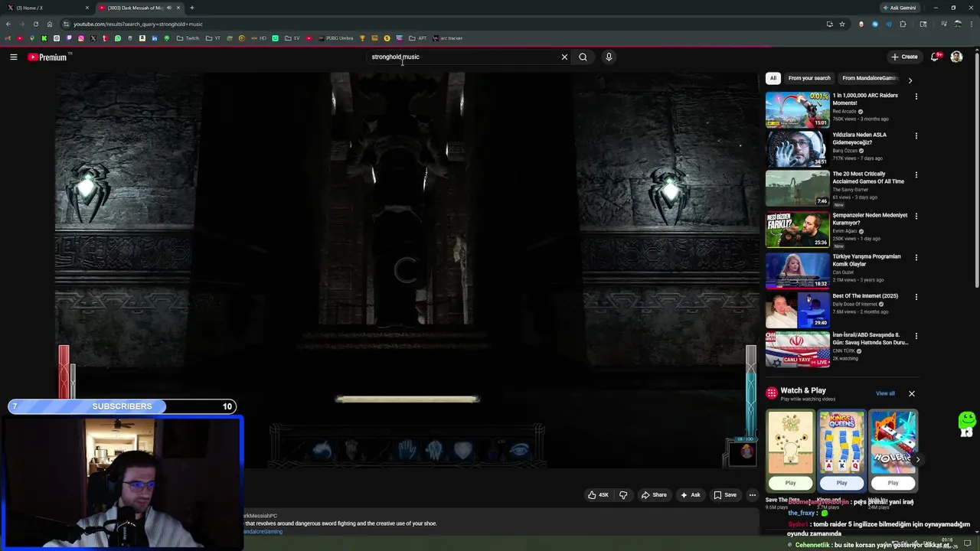Viewport: 980px width, 551px height.
Task: Run search with magnifying glass button
Action: tap(583, 57)
